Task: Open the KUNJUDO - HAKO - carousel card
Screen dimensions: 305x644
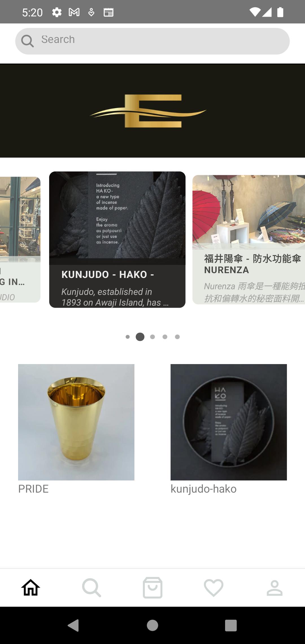Action: click(117, 240)
